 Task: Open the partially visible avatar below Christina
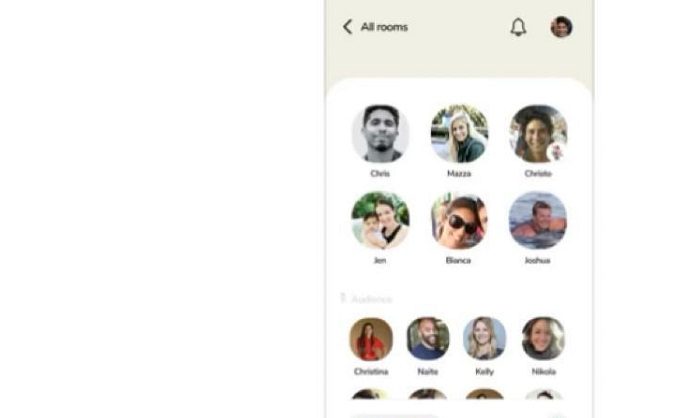pos(371,394)
